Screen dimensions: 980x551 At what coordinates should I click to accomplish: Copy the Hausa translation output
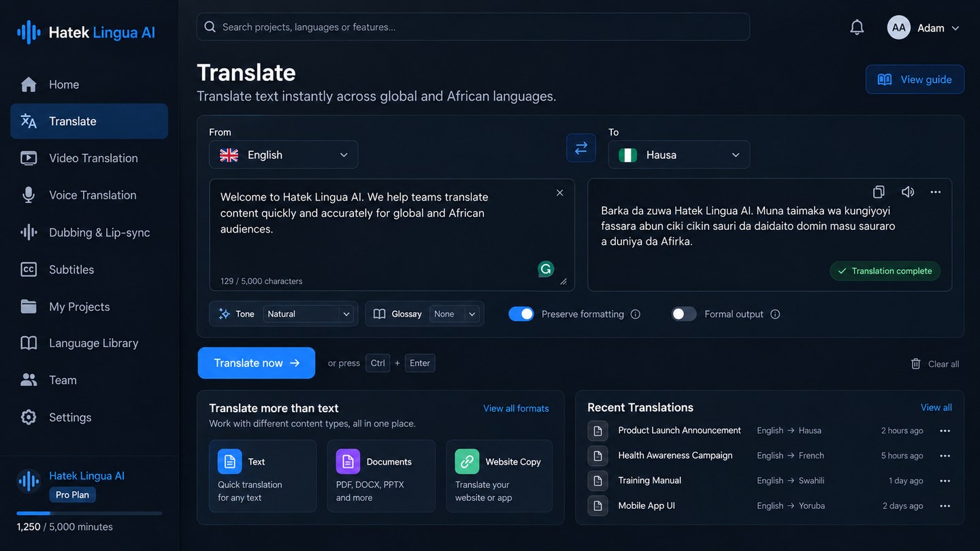pos(879,192)
